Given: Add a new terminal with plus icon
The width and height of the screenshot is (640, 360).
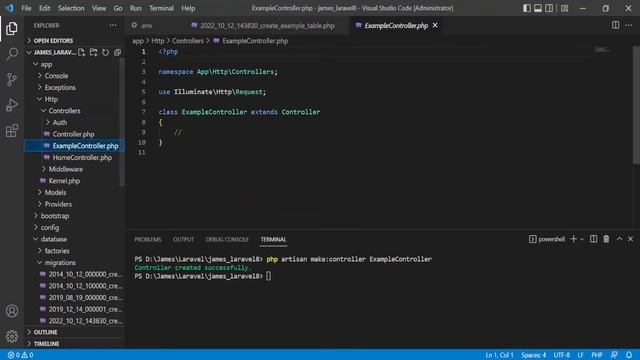Looking at the screenshot, I should 573,239.
